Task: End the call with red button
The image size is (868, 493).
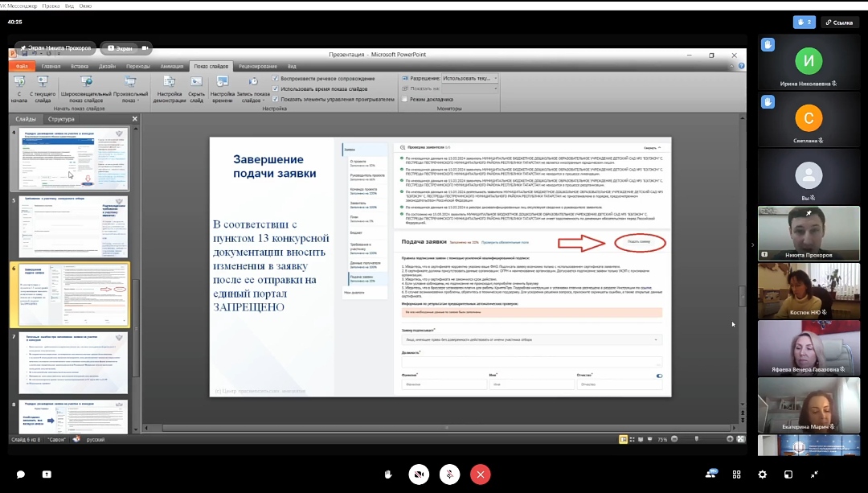Action: tap(480, 475)
